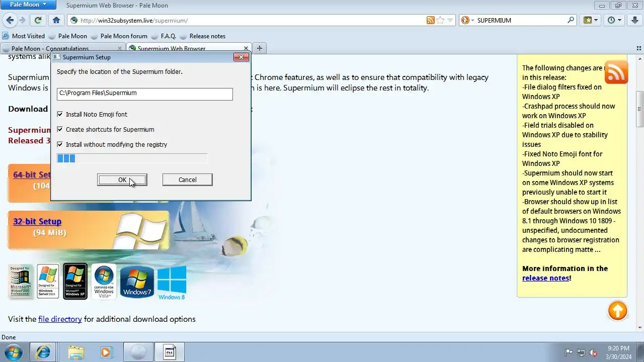644x362 pixels.
Task: Open Internet Explorer from the taskbar
Action: [43, 352]
